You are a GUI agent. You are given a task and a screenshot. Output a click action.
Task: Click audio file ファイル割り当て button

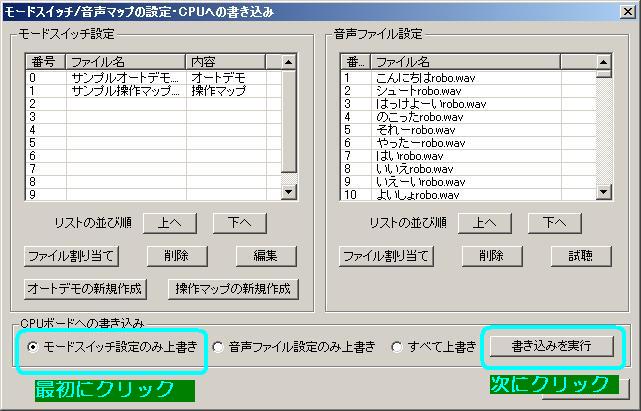386,256
